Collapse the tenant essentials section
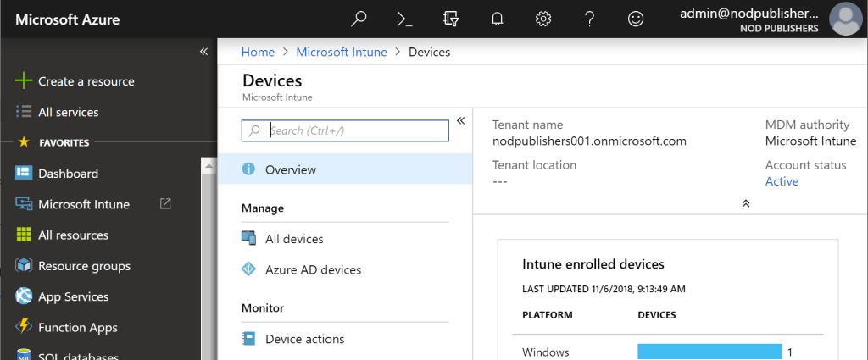 [x=746, y=203]
